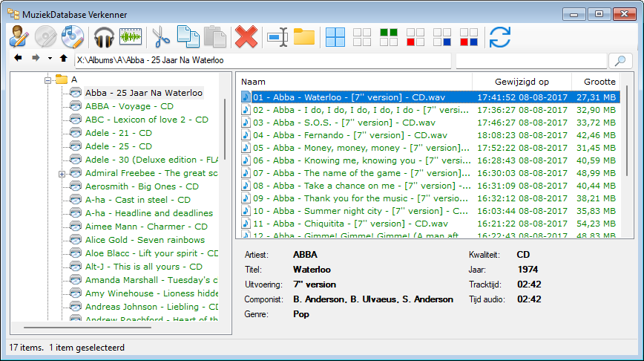Sort by the Naam column header

pos(355,82)
